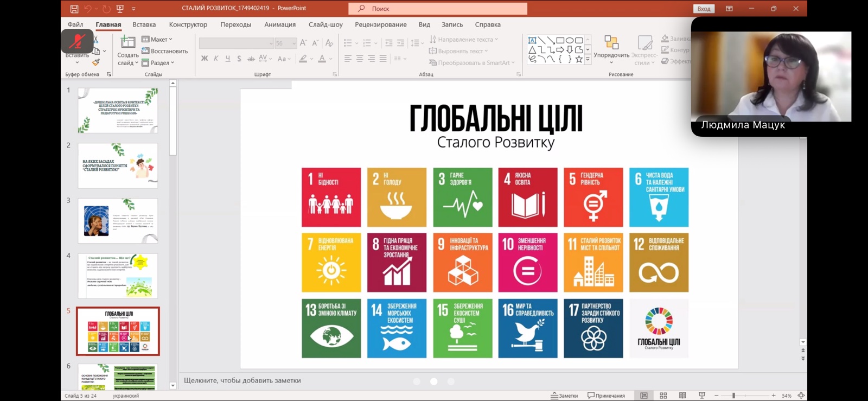Switch to the Переходы tab
868x401 pixels.
click(236, 24)
